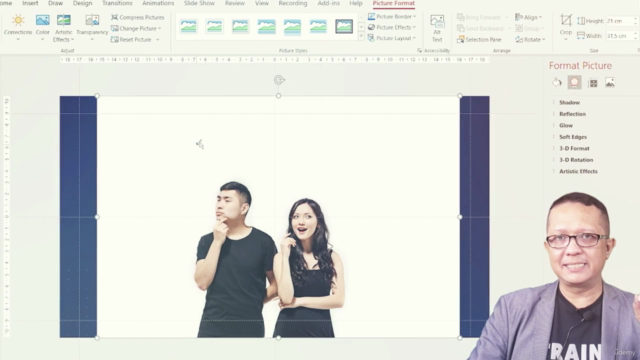Click the top-center resize handle of picture
Screen dimensions: 640x360
pos(278,96)
